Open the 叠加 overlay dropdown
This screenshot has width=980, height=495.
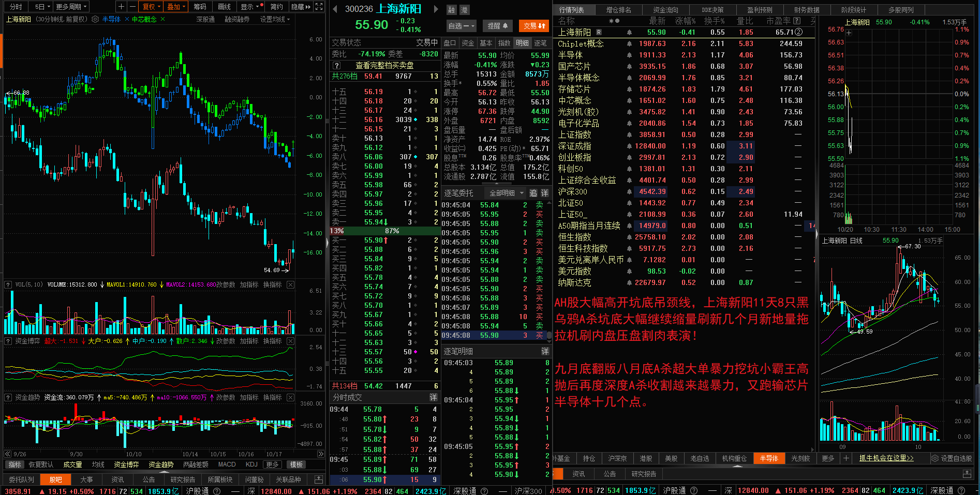(x=176, y=7)
